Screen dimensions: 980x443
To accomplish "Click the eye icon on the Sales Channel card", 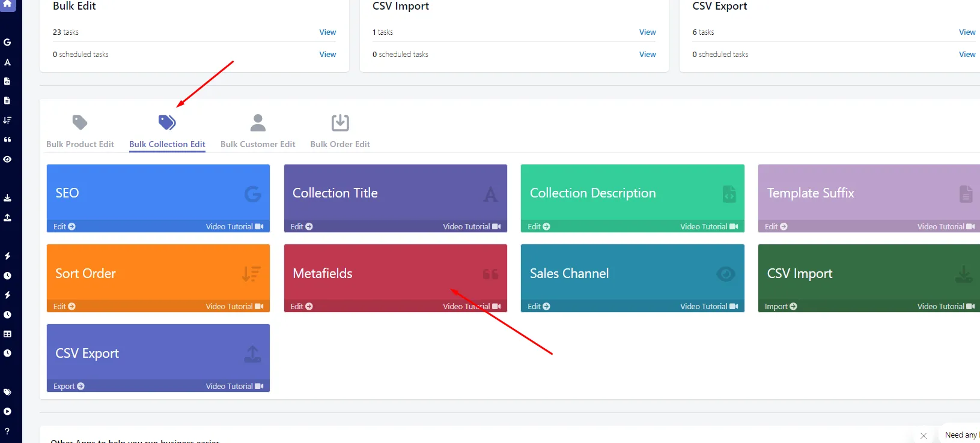I will click(x=726, y=274).
